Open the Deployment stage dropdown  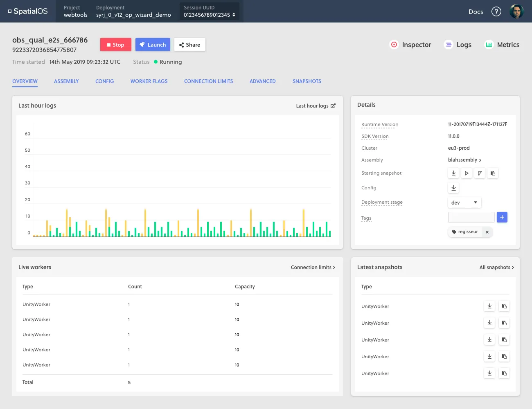464,202
